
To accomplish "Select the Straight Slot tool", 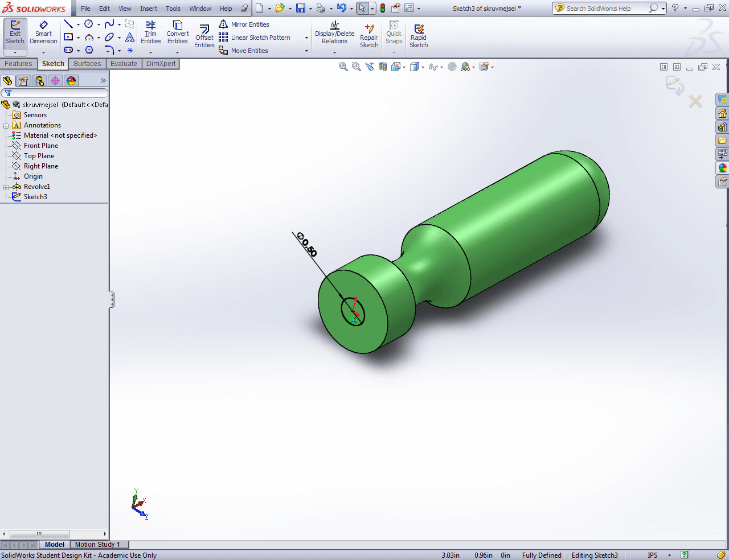I will coord(68,50).
